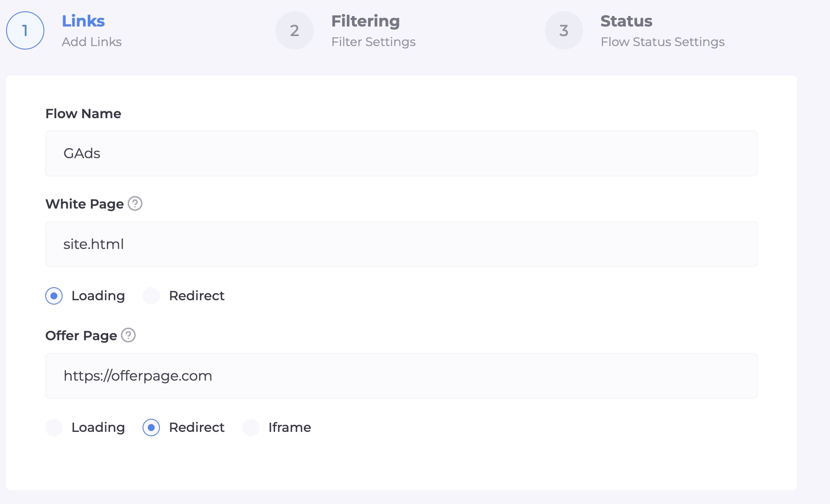Viewport: 830px width, 504px height.
Task: Go to the Status step title
Action: point(626,21)
